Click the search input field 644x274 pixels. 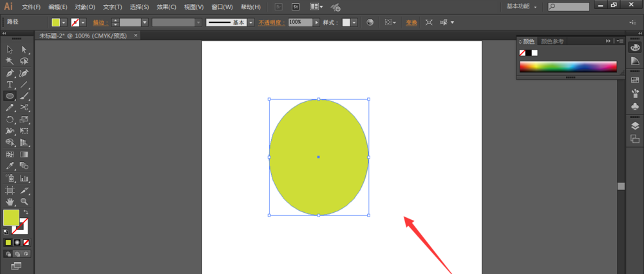coord(569,6)
